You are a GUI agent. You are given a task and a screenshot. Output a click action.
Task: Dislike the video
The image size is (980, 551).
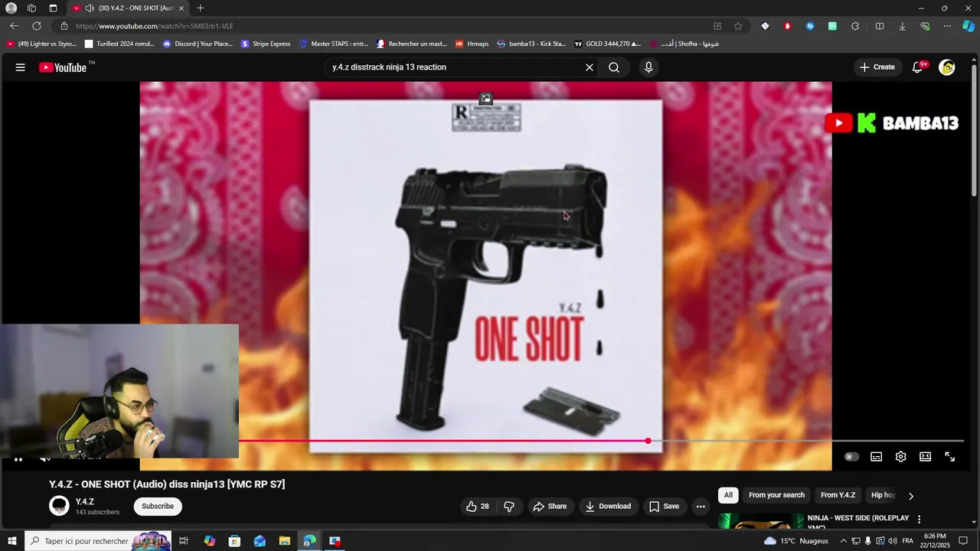click(x=509, y=506)
